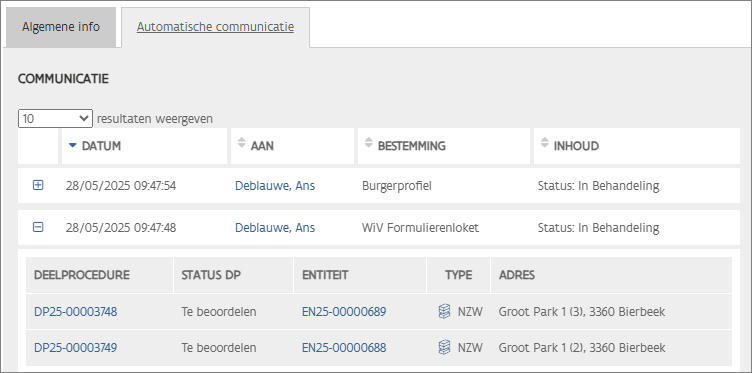Select the Automatische communicatie tab
Image resolution: width=752 pixels, height=373 pixels.
215,27
